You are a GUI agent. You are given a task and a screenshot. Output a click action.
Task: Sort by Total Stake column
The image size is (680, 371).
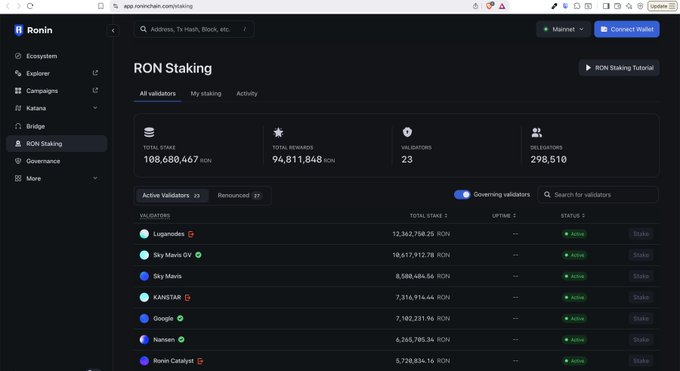428,216
